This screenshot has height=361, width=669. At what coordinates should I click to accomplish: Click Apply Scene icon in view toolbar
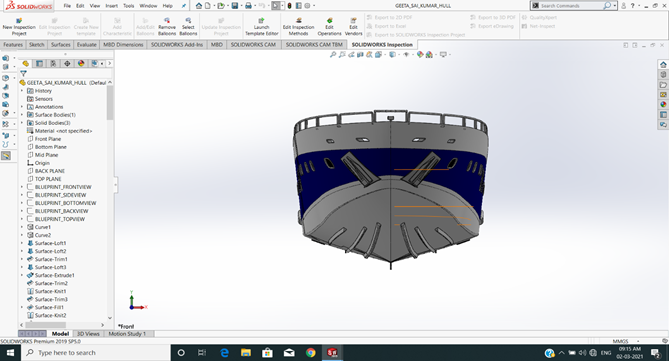tap(429, 55)
